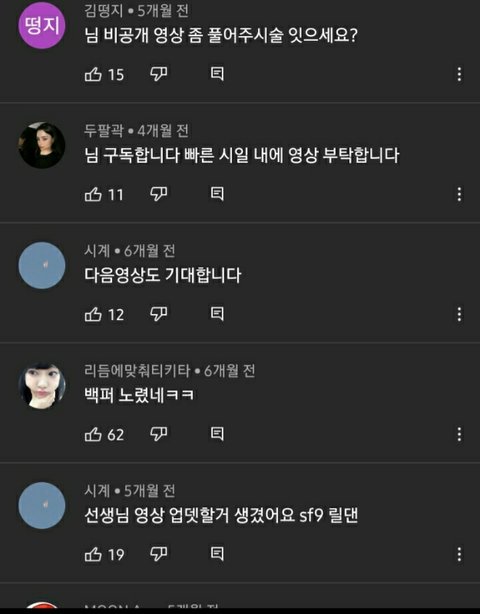Reply to 두팔곽's comment
The image size is (480, 614).
click(217, 194)
